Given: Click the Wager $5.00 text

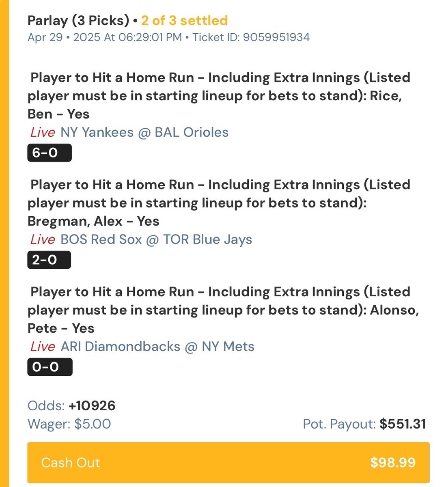Looking at the screenshot, I should pyautogui.click(x=69, y=425).
